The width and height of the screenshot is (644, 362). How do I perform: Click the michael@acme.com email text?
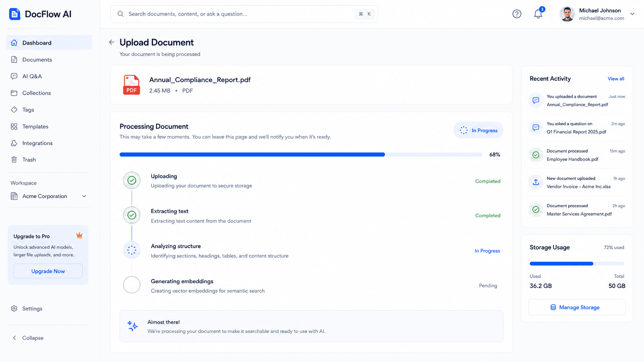click(x=602, y=18)
